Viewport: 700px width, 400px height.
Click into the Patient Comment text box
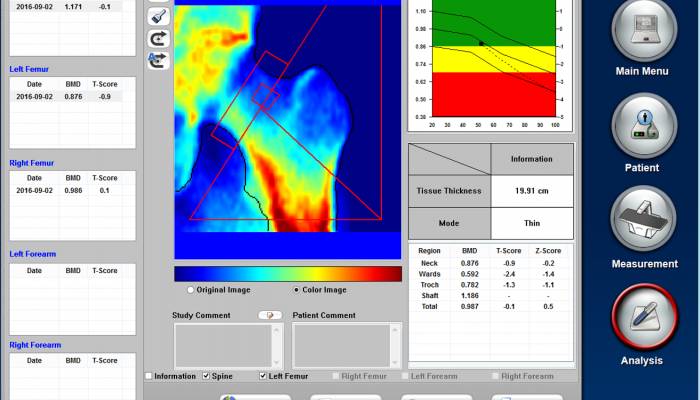[342, 346]
